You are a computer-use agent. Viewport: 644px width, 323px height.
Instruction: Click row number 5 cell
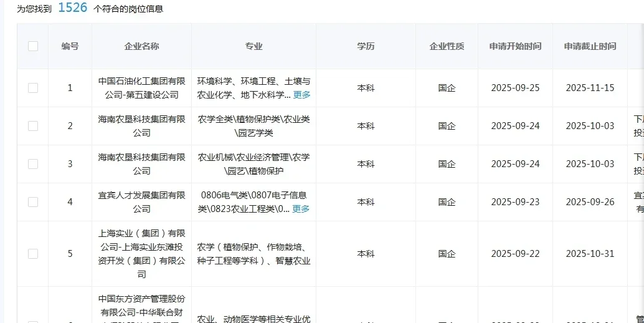point(70,254)
